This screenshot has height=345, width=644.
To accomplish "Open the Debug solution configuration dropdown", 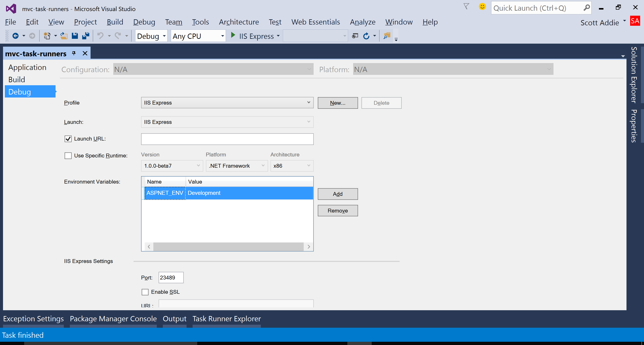I will [151, 36].
